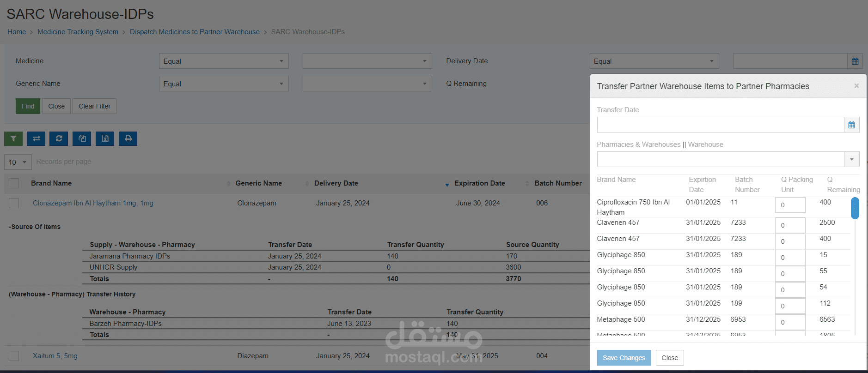Open the Medicine value dropdown
This screenshot has height=373, width=868.
tap(367, 61)
